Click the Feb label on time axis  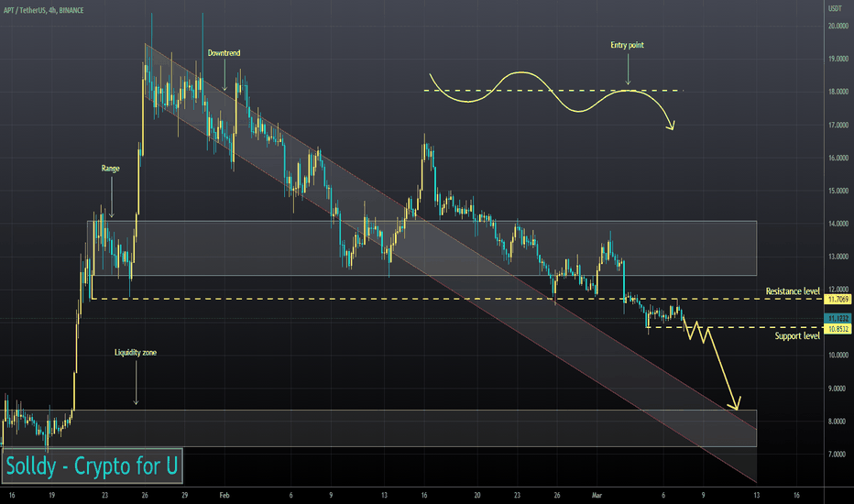coord(224,495)
